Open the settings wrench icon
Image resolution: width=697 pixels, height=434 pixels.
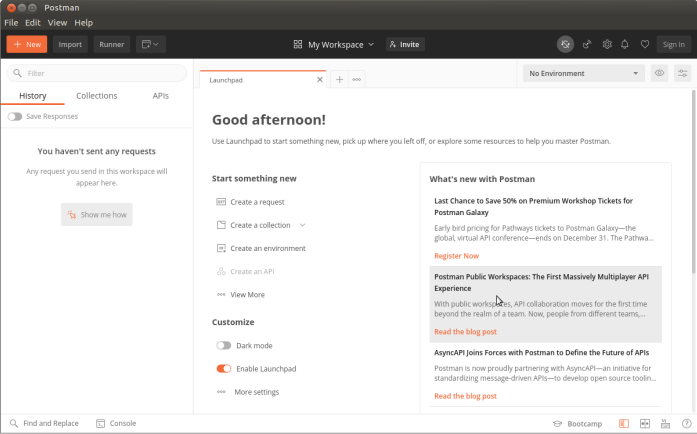(606, 44)
